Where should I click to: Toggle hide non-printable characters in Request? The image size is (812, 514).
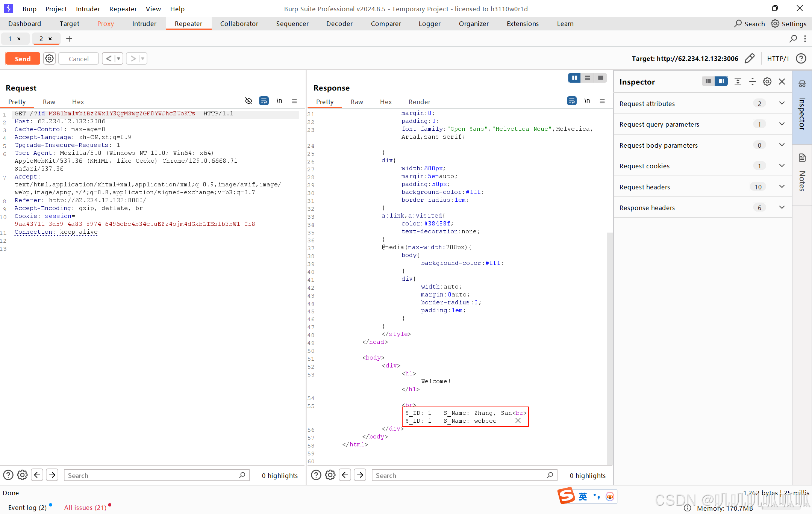(248, 101)
